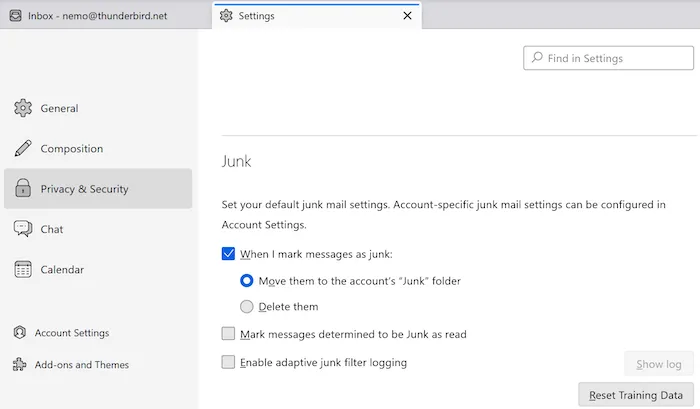Click the Show log button
Screen dimensions: 700x409
[658, 364]
